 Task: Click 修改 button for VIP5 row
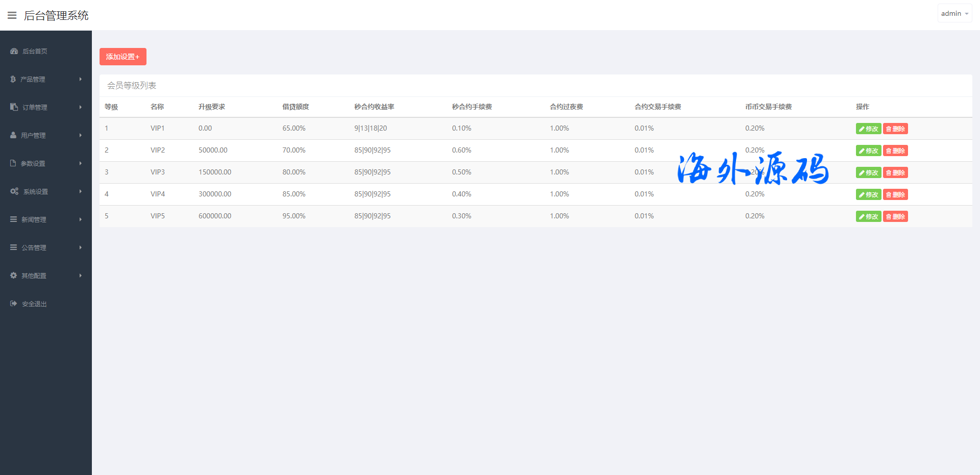868,217
